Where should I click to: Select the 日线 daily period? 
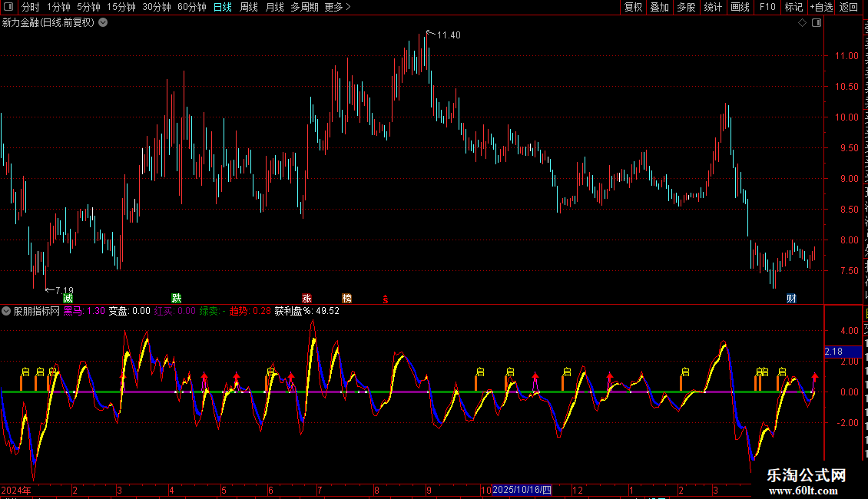click(x=223, y=7)
